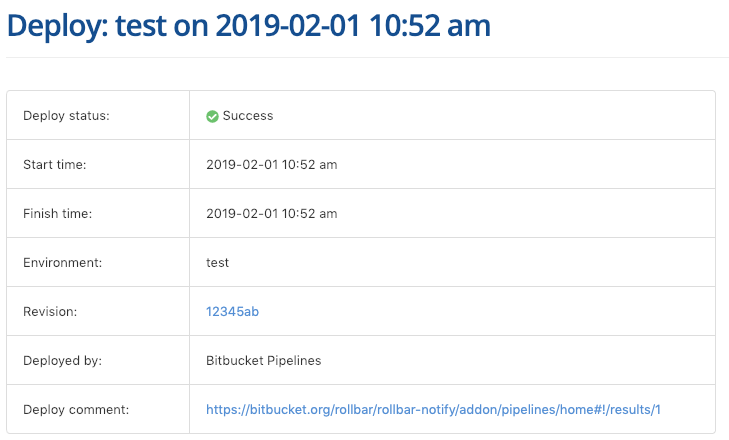Click the Revision label
The height and width of the screenshot is (440, 729).
tap(50, 312)
